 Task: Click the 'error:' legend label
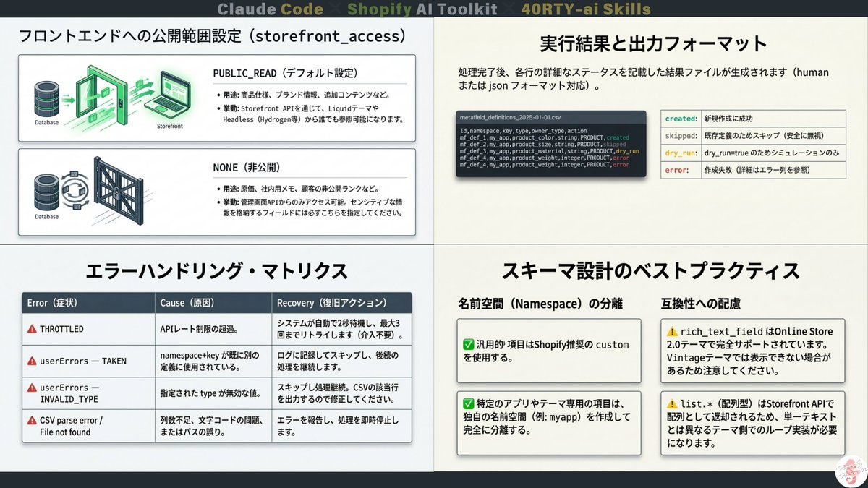676,171
